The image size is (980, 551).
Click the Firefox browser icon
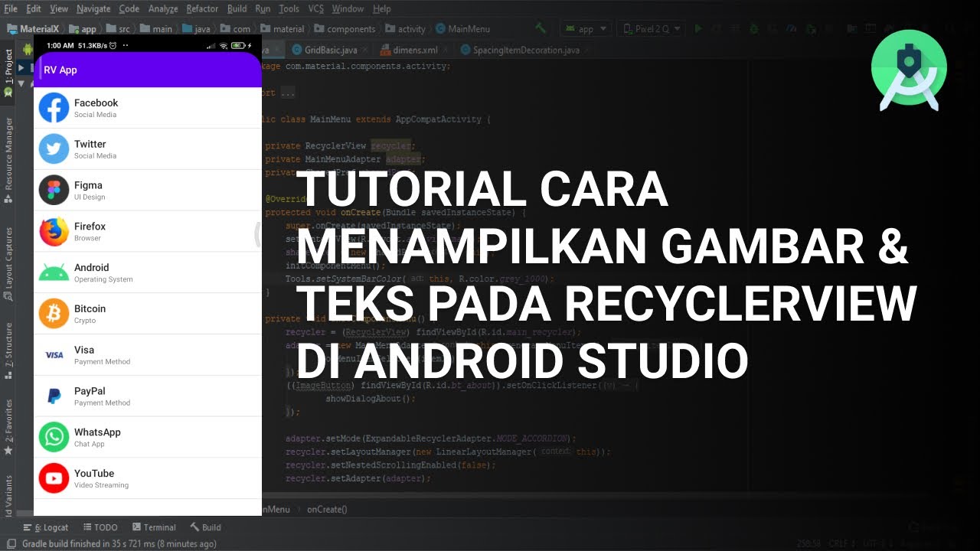[x=54, y=232]
